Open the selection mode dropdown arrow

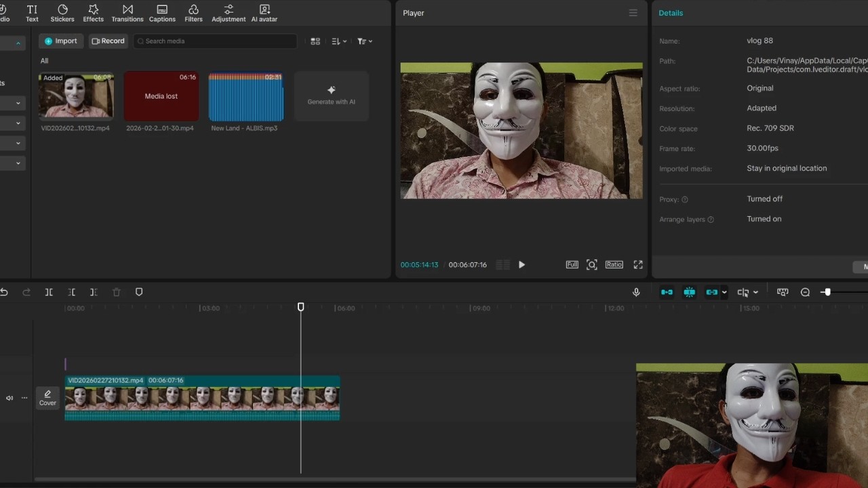[755, 293]
